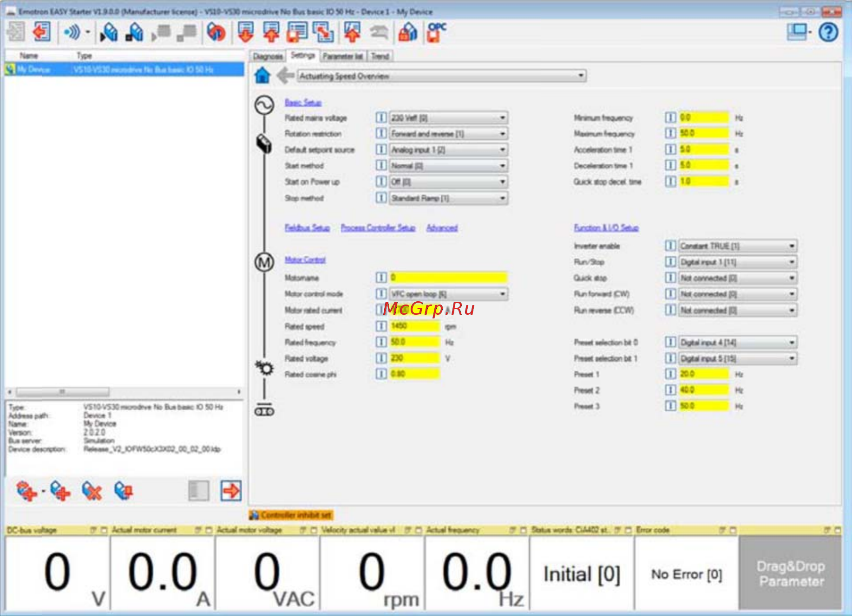This screenshot has width=852, height=616.
Task: Switch to the Trend tab
Action: point(380,56)
